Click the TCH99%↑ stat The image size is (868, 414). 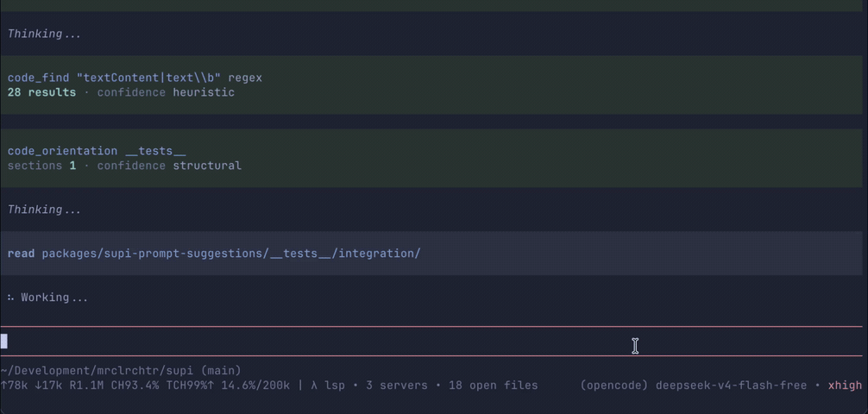point(190,386)
